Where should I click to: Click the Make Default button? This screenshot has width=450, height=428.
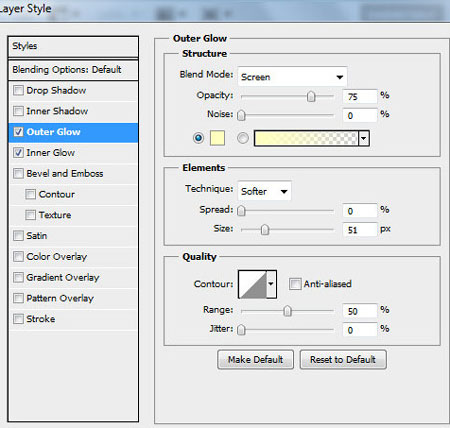(x=255, y=359)
